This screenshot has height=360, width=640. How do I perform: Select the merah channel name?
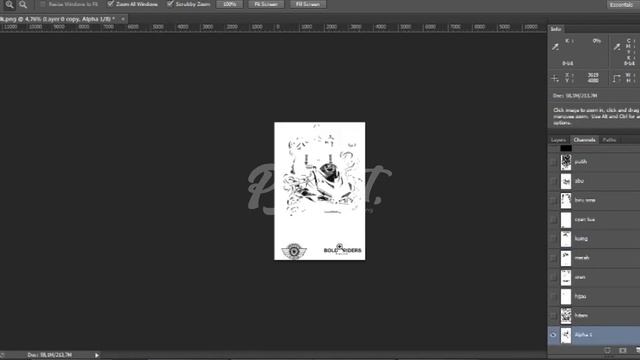[582, 258]
